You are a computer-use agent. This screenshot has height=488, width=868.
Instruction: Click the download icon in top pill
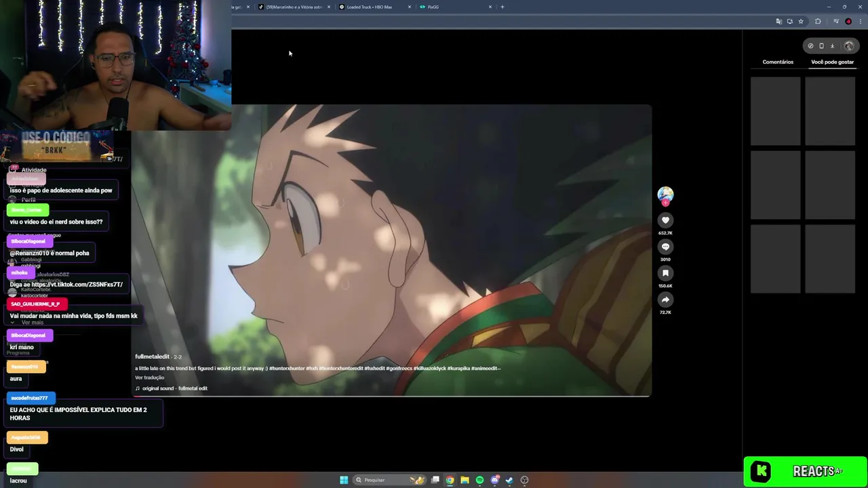pos(832,46)
